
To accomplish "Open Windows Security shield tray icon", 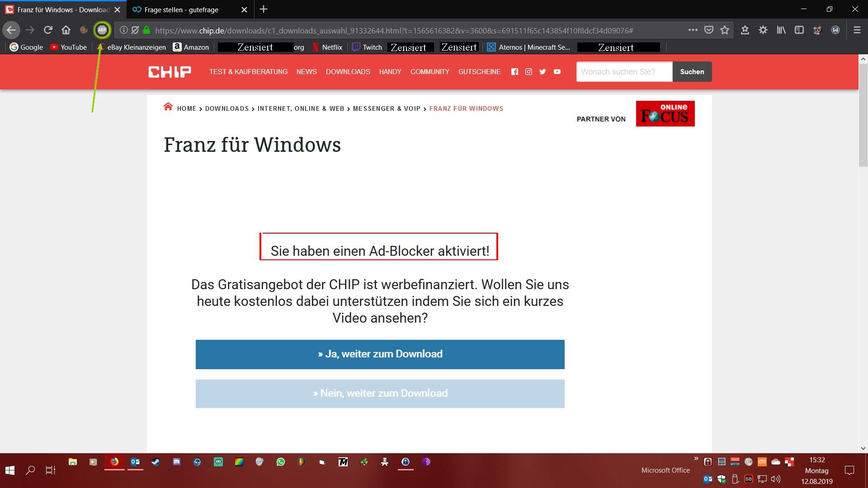I will point(722,479).
